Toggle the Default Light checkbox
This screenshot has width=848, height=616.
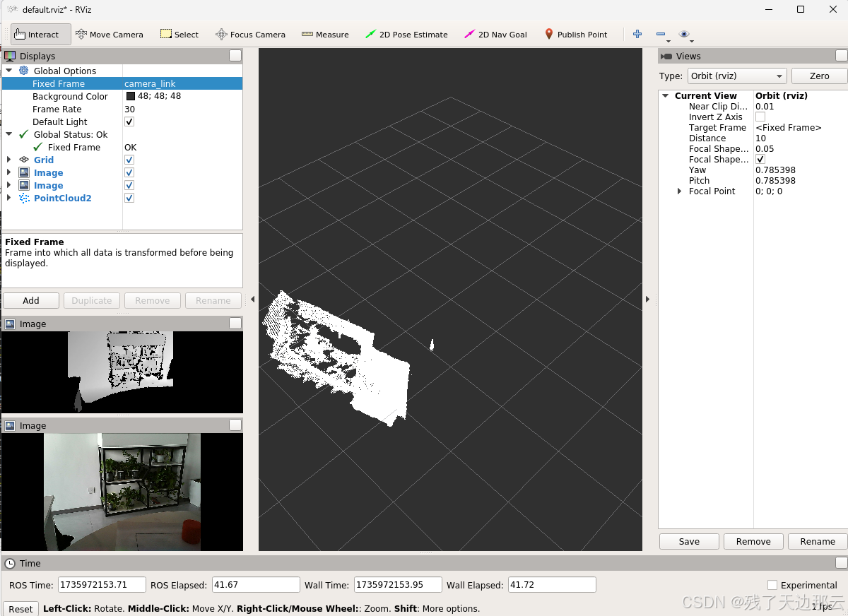pyautogui.click(x=129, y=122)
